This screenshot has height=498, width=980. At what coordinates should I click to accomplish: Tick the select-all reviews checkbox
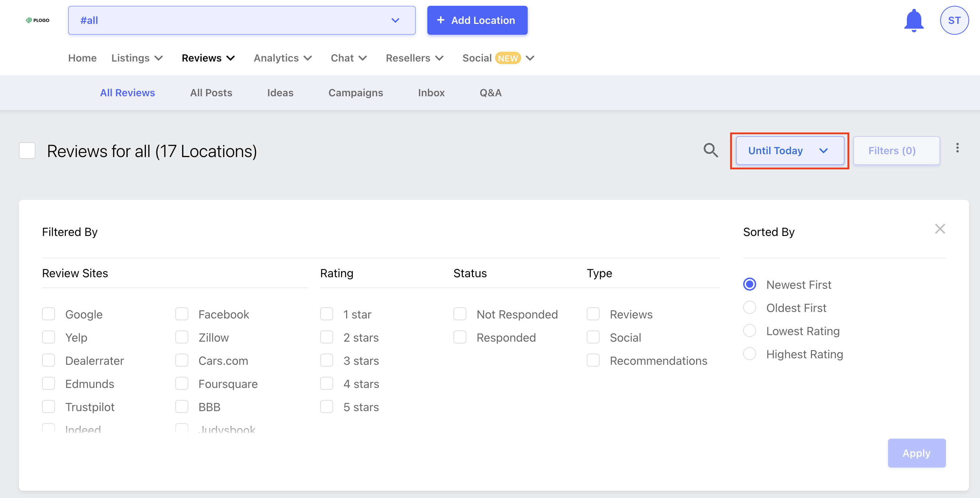28,151
